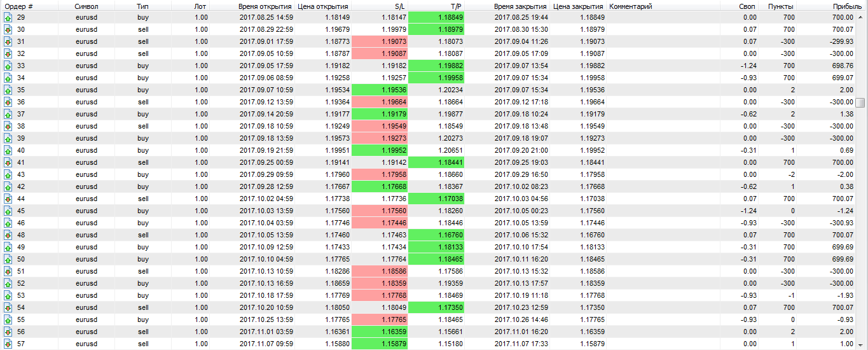868x350 pixels.
Task: Click the sell icon beside order 36
Action: 8,102
